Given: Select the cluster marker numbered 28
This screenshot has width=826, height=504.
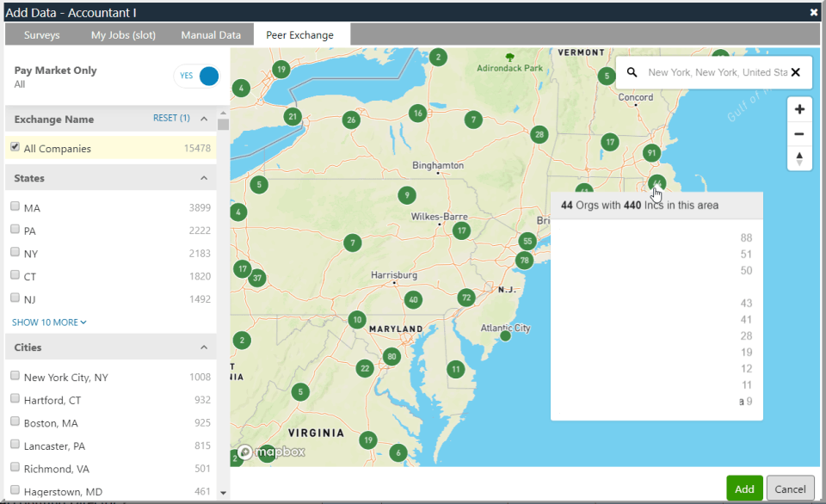Looking at the screenshot, I should tap(539, 134).
